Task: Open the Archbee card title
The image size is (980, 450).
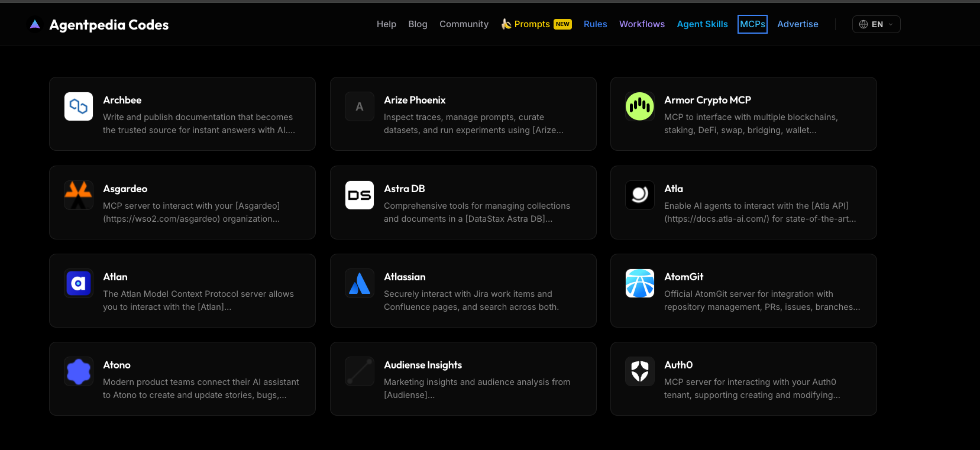Action: [122, 100]
